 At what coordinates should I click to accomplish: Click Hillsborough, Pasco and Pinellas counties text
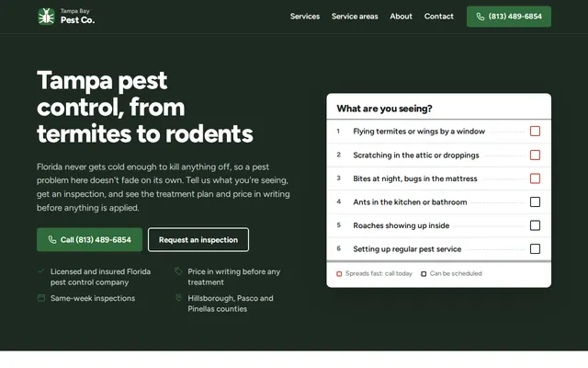[x=231, y=304]
